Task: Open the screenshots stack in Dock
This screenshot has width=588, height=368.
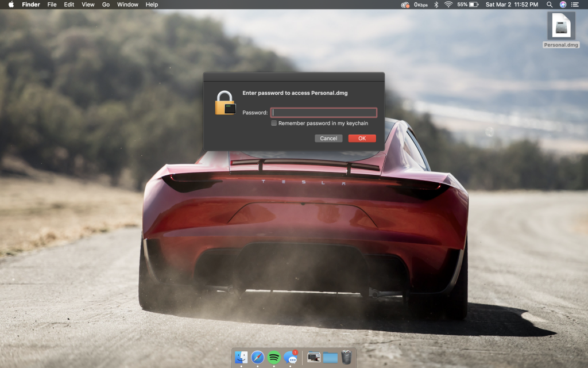Action: 314,357
